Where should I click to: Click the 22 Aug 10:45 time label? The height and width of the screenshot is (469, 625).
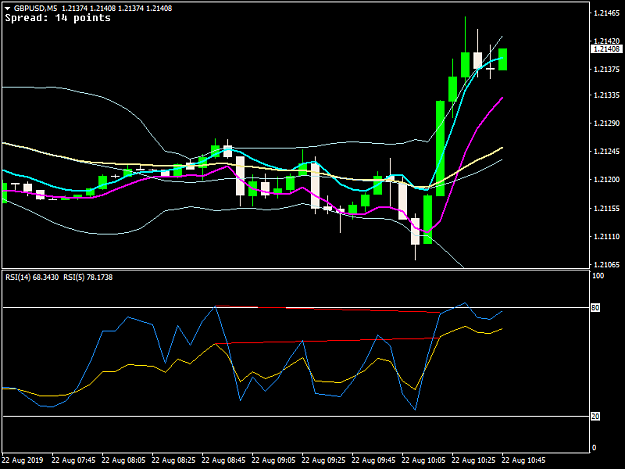click(x=523, y=460)
